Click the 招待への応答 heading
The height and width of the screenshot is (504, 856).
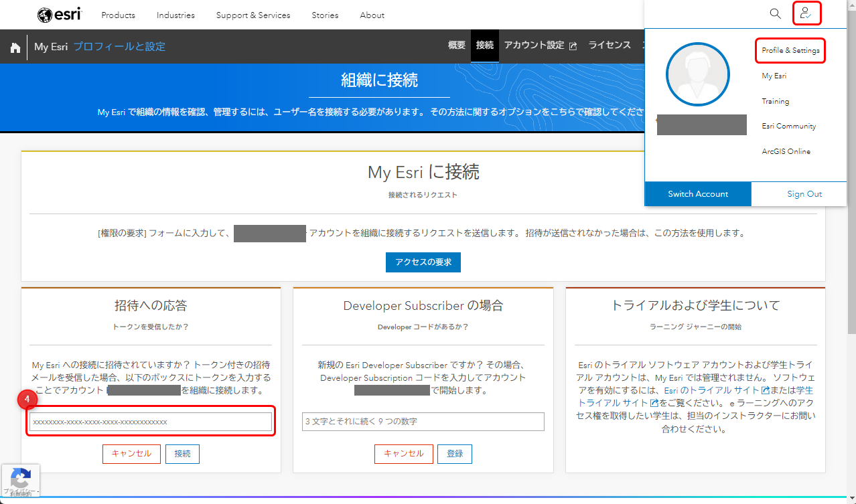pyautogui.click(x=151, y=306)
